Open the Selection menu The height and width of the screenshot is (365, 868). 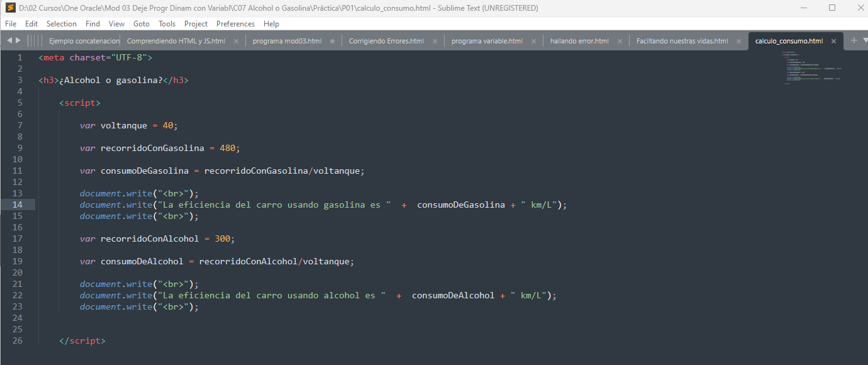(x=62, y=24)
